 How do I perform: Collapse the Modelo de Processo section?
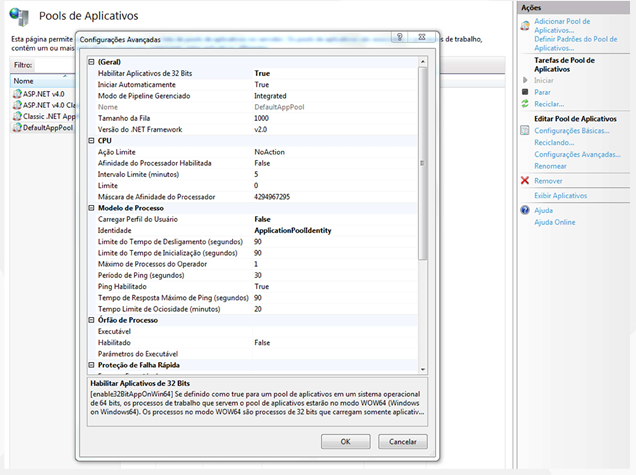point(91,208)
